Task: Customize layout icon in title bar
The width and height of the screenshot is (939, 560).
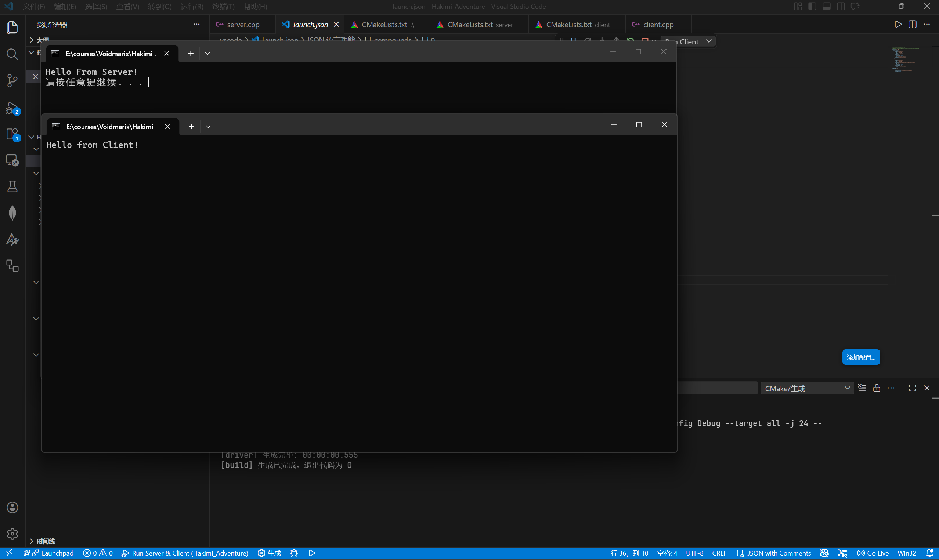Action: click(798, 6)
